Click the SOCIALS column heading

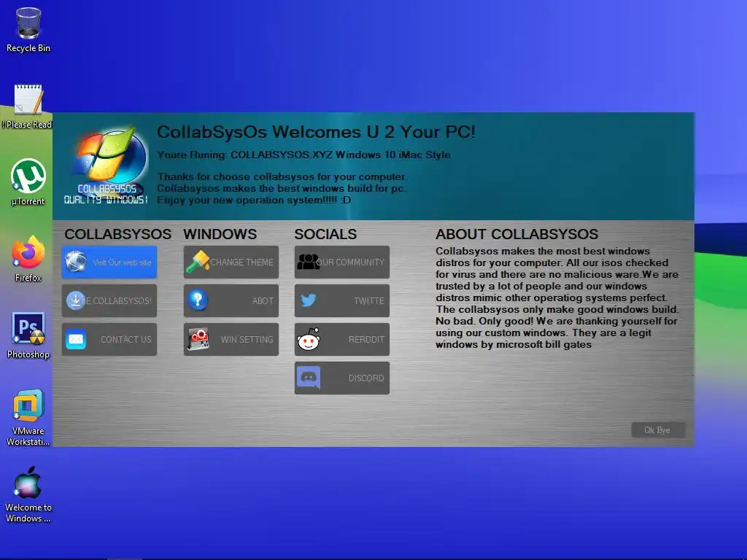coord(325,234)
